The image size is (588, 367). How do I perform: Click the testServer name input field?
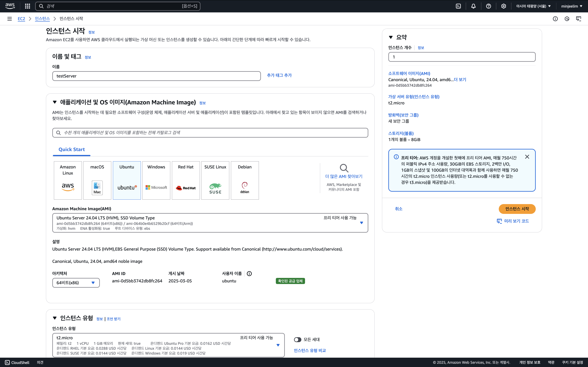pyautogui.click(x=156, y=76)
